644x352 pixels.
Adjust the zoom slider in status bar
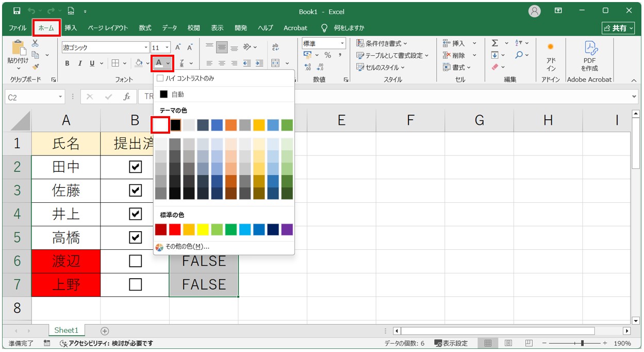click(583, 343)
